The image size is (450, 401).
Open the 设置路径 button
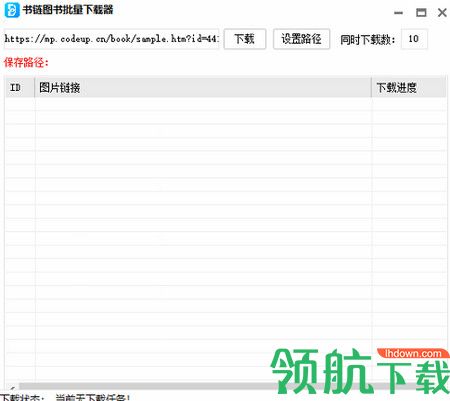click(x=301, y=39)
